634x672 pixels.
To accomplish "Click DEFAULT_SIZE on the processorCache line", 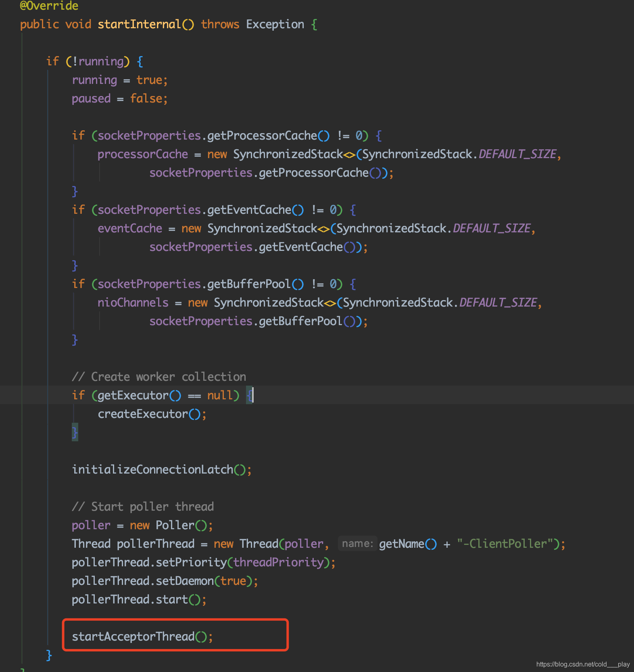I will coord(517,154).
